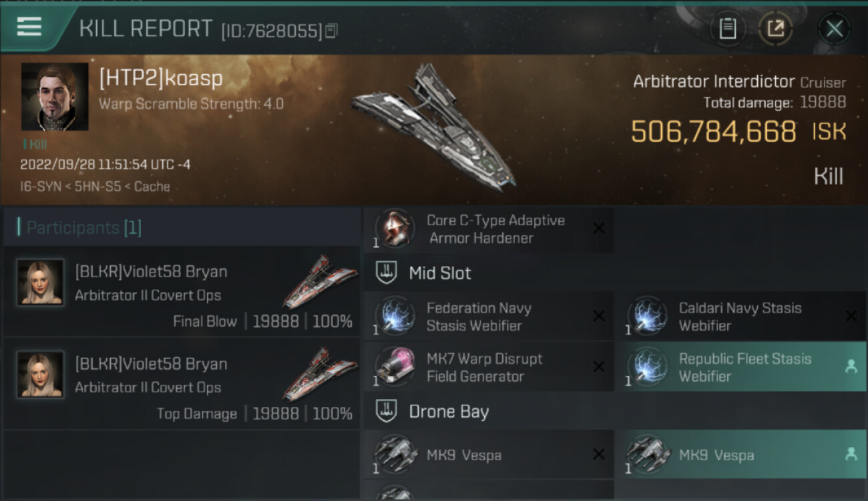Open Final Blow participant Violet58 Bryan
This screenshot has width=868, height=501.
tap(182, 291)
